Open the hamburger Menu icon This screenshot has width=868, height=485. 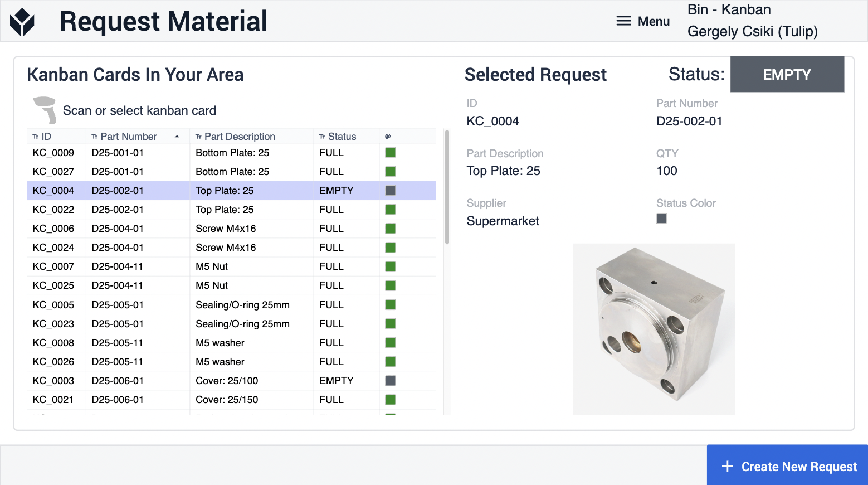tap(623, 21)
